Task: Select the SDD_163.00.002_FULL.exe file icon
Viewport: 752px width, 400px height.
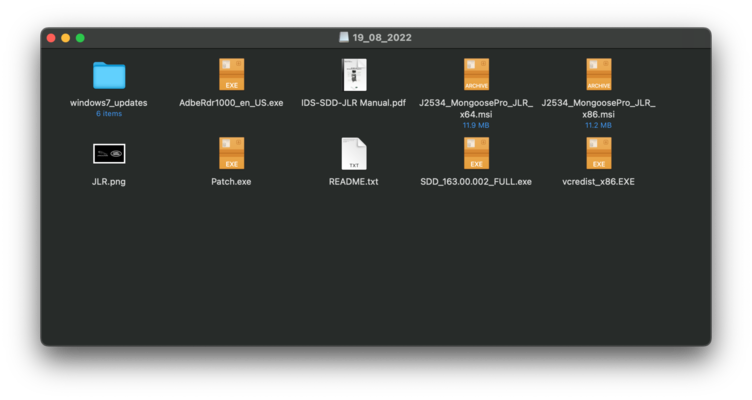Action: pos(476,153)
